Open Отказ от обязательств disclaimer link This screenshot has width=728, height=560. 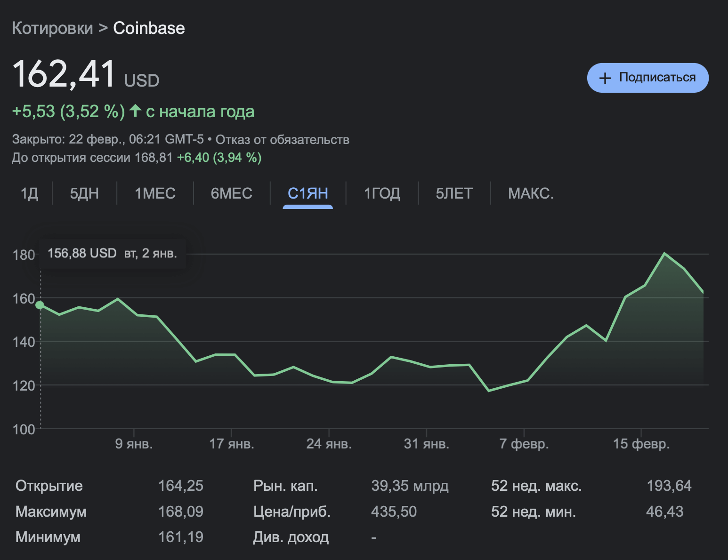tap(283, 140)
